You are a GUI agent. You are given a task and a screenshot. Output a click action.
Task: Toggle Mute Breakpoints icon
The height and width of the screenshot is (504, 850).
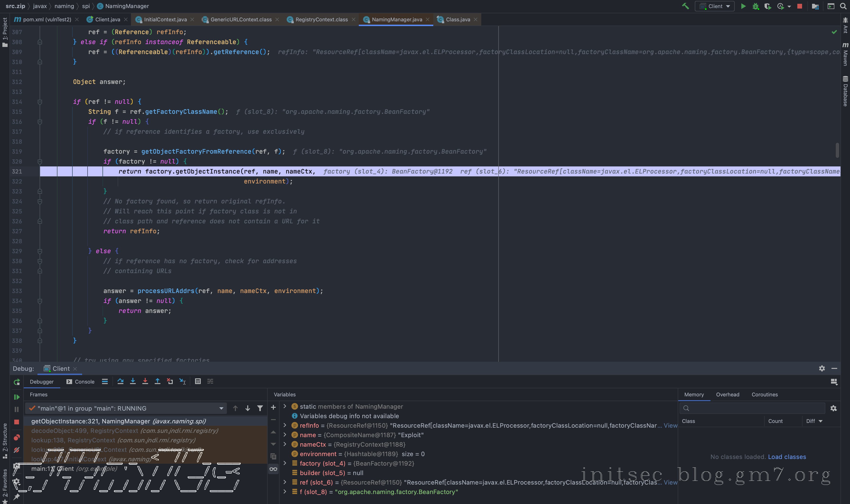coord(16,450)
